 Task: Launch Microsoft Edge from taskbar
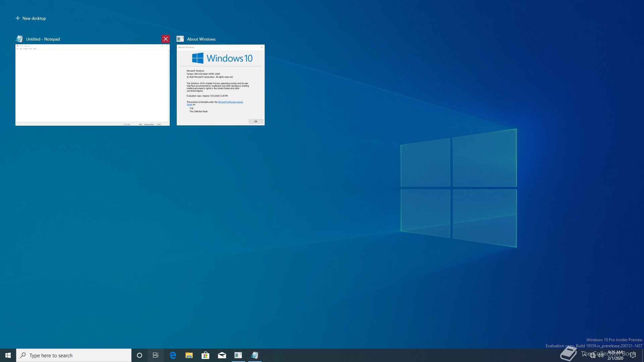pyautogui.click(x=173, y=355)
